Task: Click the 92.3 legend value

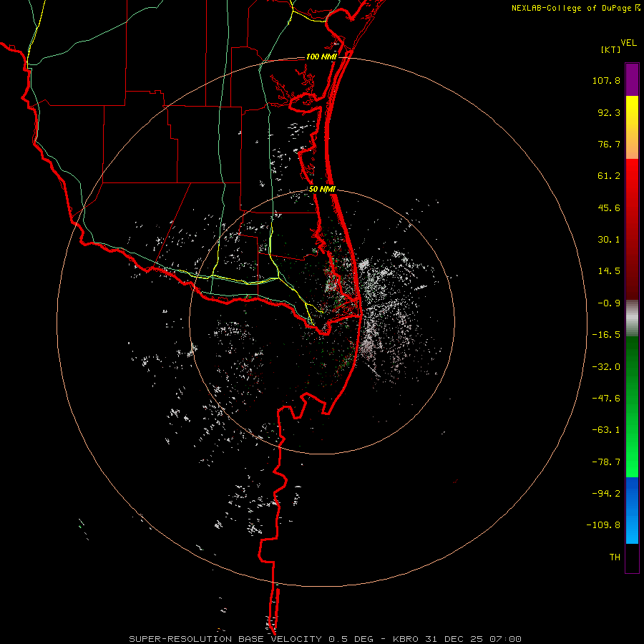Action: tap(609, 112)
